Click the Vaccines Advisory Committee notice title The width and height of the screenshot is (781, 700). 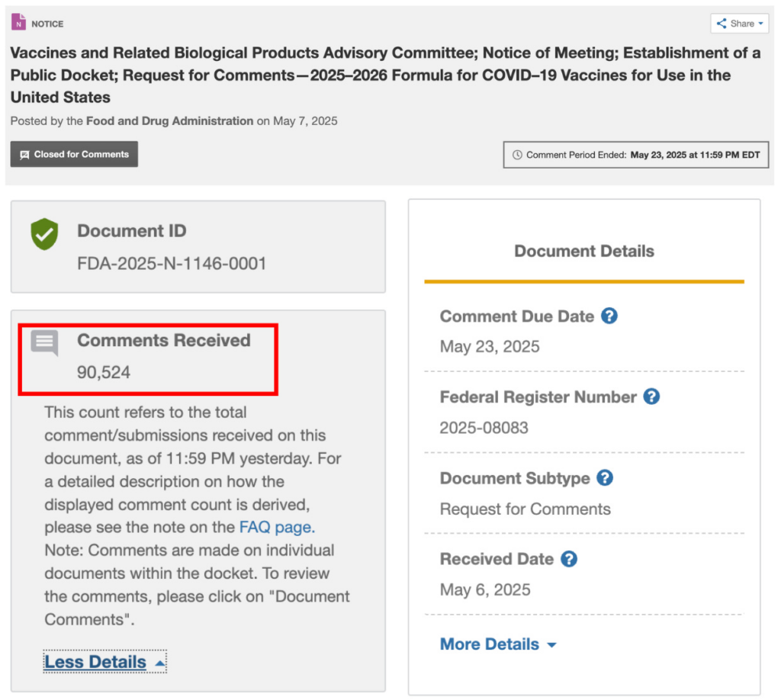click(385, 75)
